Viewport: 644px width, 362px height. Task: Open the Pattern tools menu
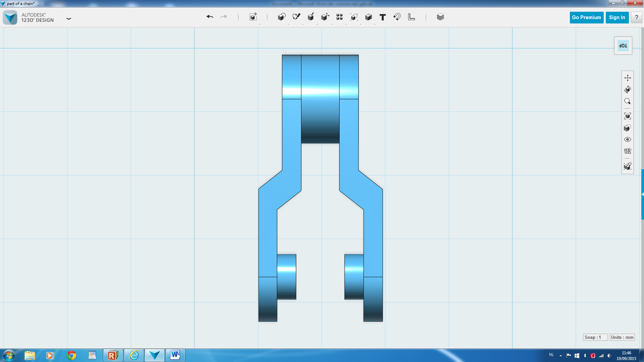tap(339, 17)
